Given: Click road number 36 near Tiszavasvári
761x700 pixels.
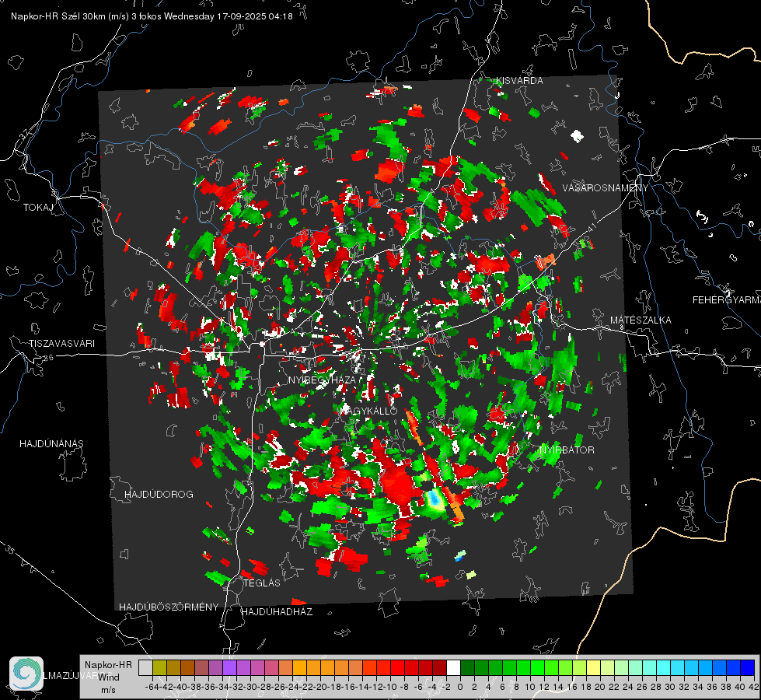Looking at the screenshot, I should click(48, 357).
